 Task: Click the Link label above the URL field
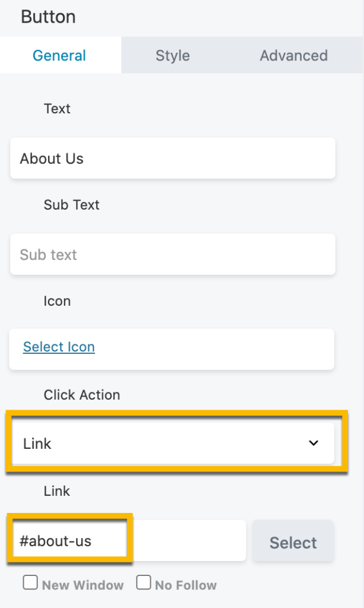point(57,491)
